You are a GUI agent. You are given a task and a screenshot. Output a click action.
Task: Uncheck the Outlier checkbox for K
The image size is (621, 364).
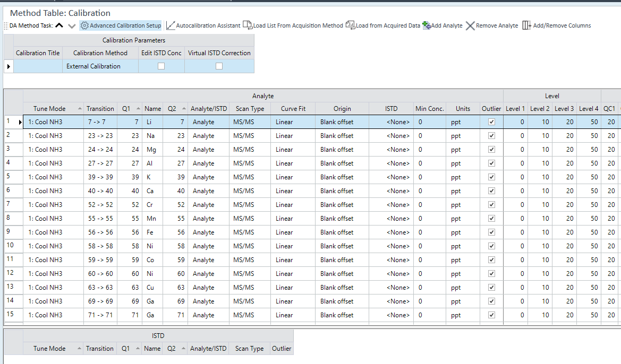coord(491,177)
